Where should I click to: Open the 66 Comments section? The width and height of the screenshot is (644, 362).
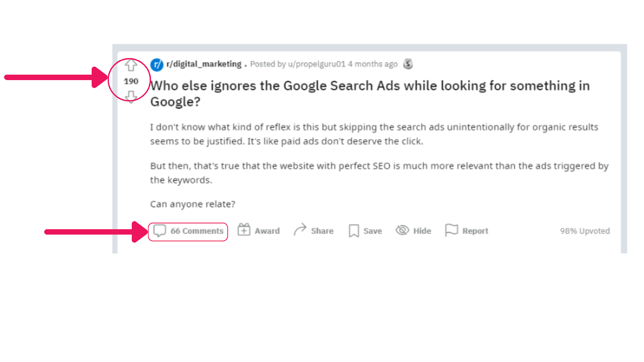197,231
